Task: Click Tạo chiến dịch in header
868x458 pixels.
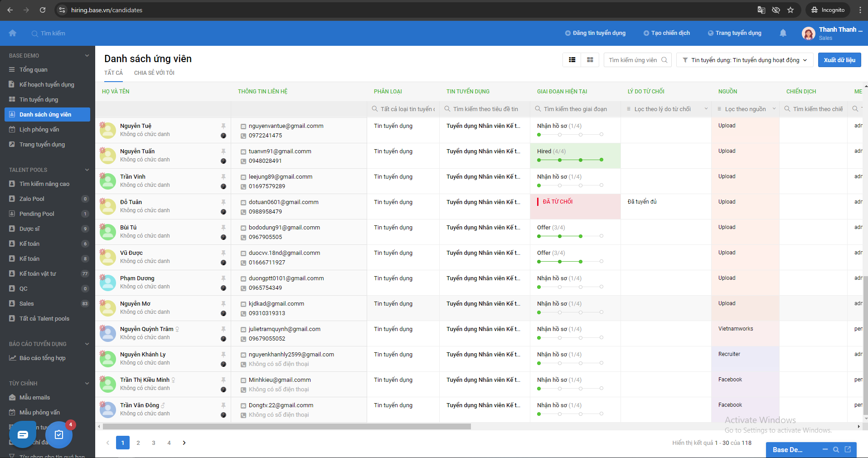Action: 667,33
